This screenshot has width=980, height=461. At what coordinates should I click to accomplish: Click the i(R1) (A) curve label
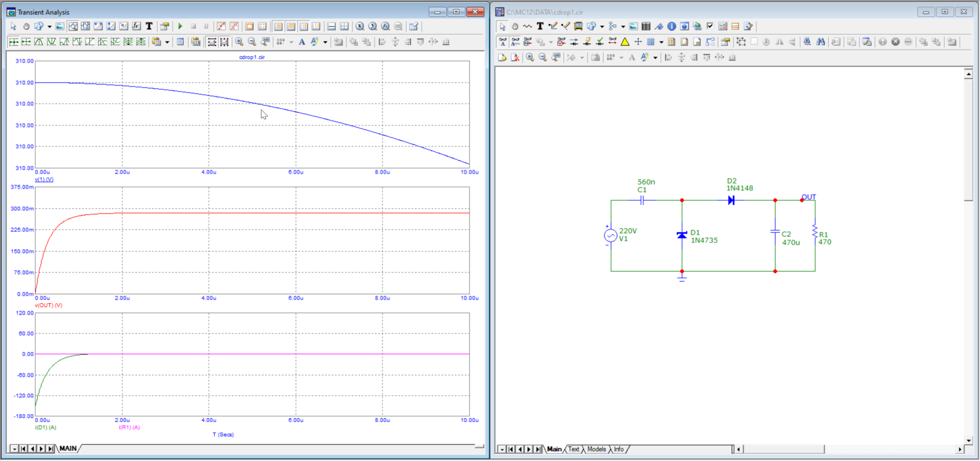129,427
